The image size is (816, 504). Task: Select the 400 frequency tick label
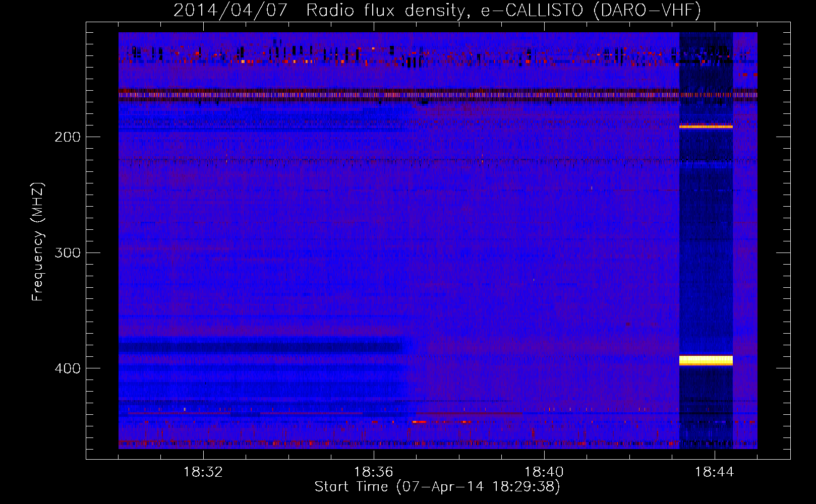68,368
